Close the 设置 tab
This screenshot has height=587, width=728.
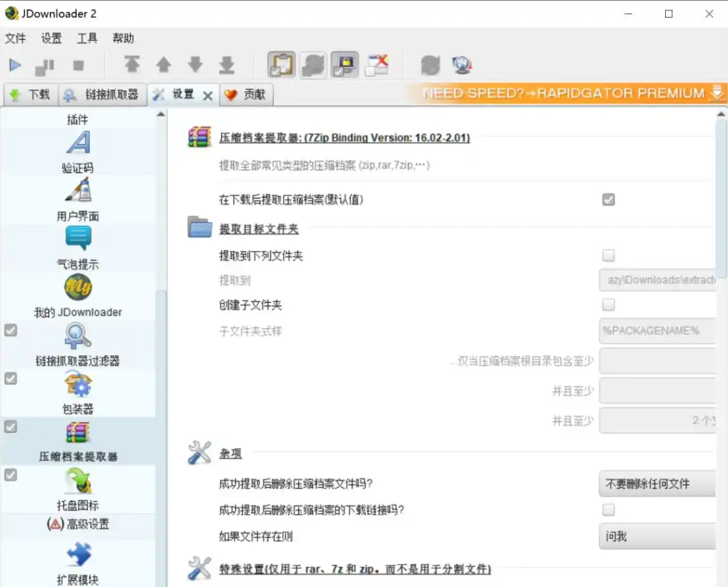207,96
